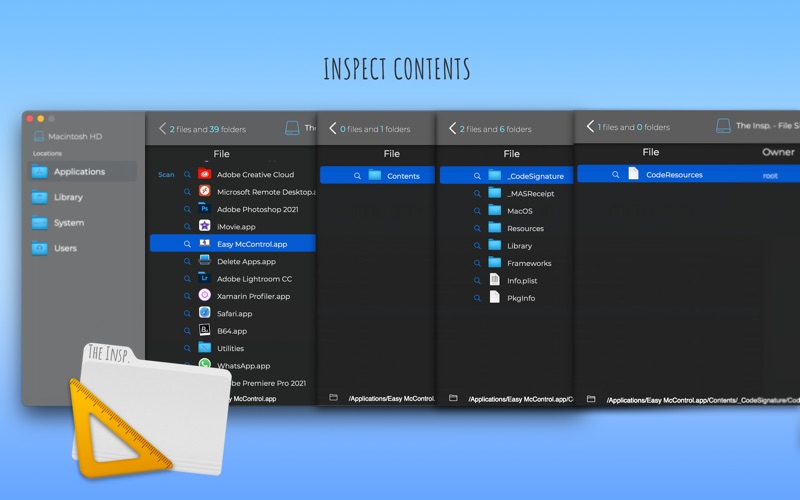
Task: Click the magnifier icon beside Adobe Photoshop 2021
Action: pyautogui.click(x=187, y=209)
